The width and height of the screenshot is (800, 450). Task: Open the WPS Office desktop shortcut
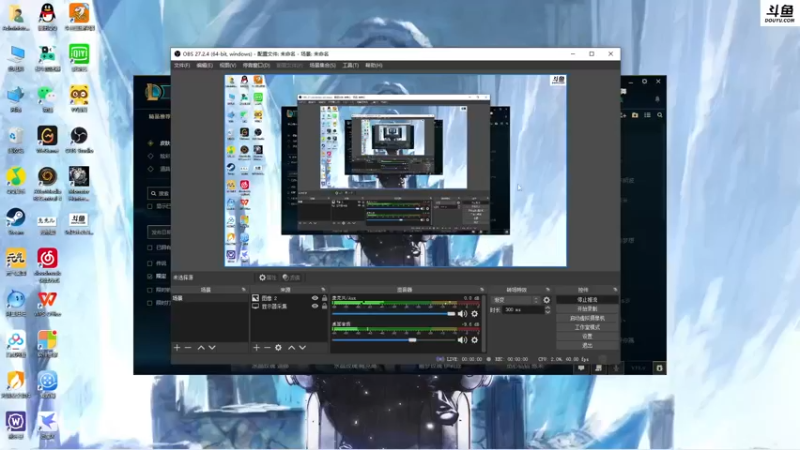click(x=47, y=303)
